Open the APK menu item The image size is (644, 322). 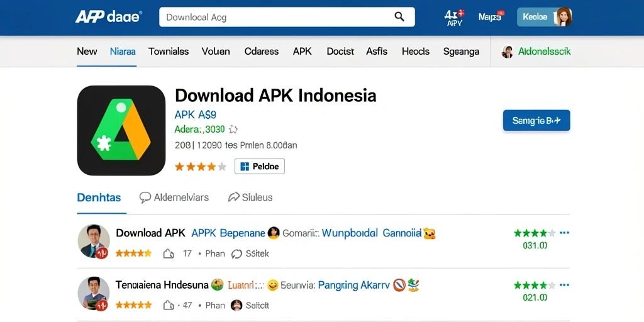[x=303, y=52]
